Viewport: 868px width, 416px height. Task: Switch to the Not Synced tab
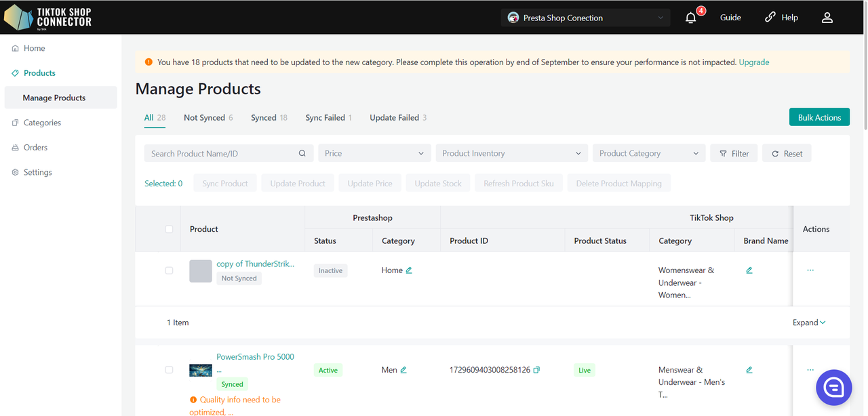(208, 117)
